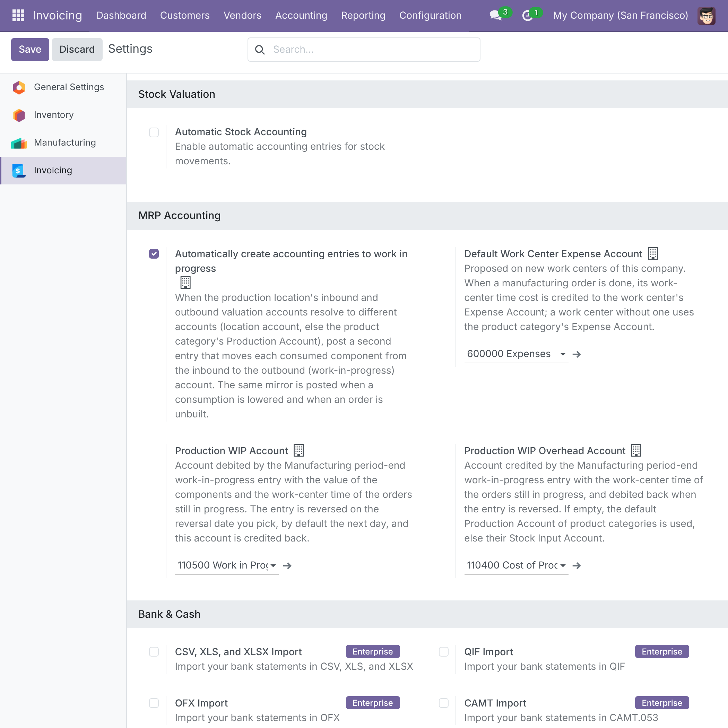Open 110400 Cost of Production account arrow
Image resolution: width=728 pixels, height=728 pixels.
click(x=577, y=566)
